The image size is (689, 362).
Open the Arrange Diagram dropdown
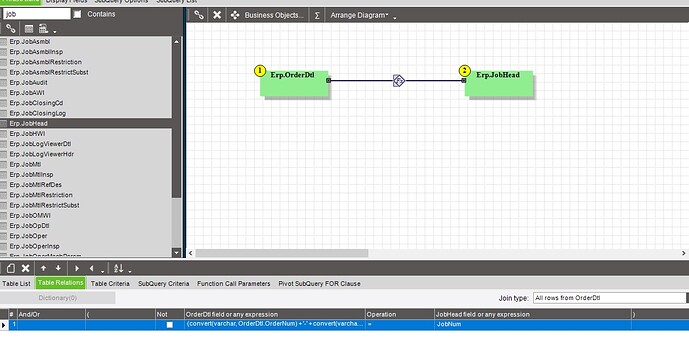coord(359,15)
